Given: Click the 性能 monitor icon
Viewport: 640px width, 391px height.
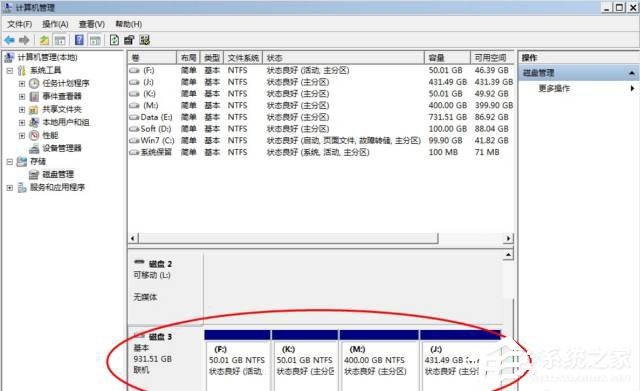Looking at the screenshot, I should 34,135.
